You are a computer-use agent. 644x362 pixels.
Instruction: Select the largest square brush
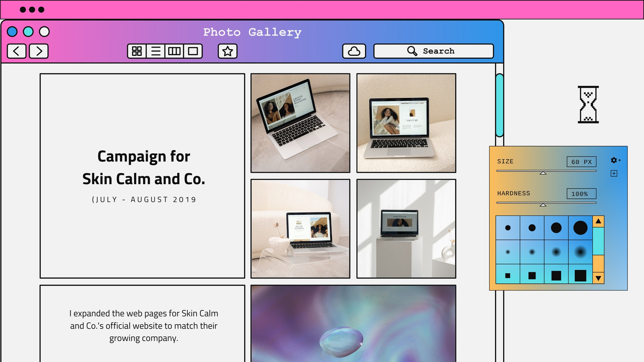580,276
